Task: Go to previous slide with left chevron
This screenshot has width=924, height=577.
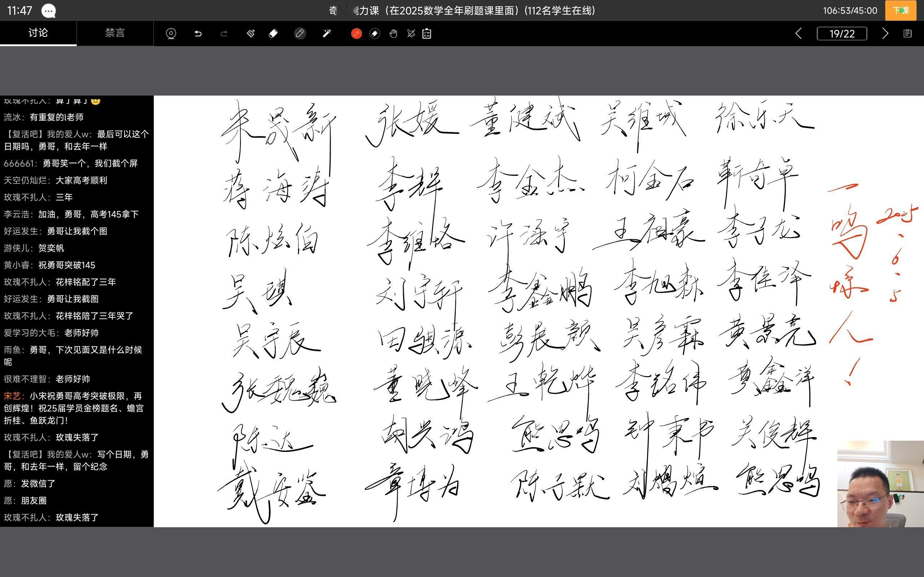Action: pyautogui.click(x=798, y=34)
